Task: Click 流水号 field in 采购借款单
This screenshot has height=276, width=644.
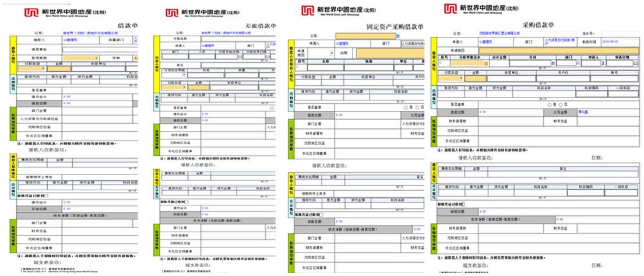Action: (620, 33)
